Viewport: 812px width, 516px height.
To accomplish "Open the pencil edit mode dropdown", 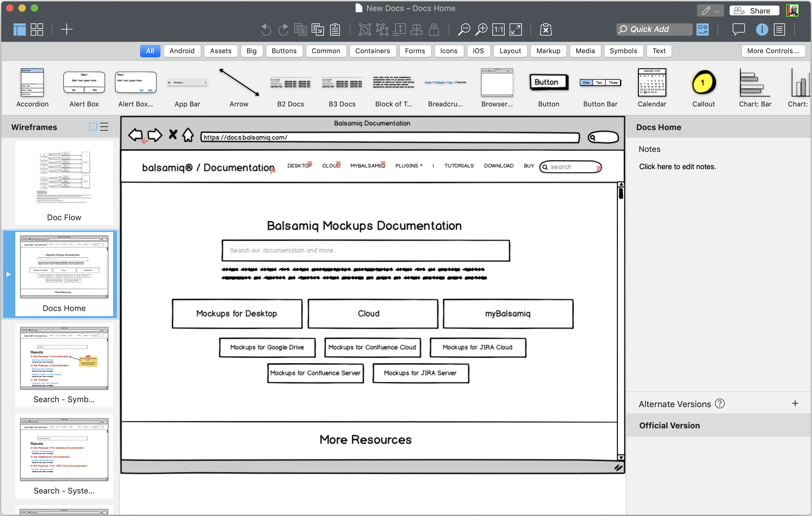I will 710,11.
